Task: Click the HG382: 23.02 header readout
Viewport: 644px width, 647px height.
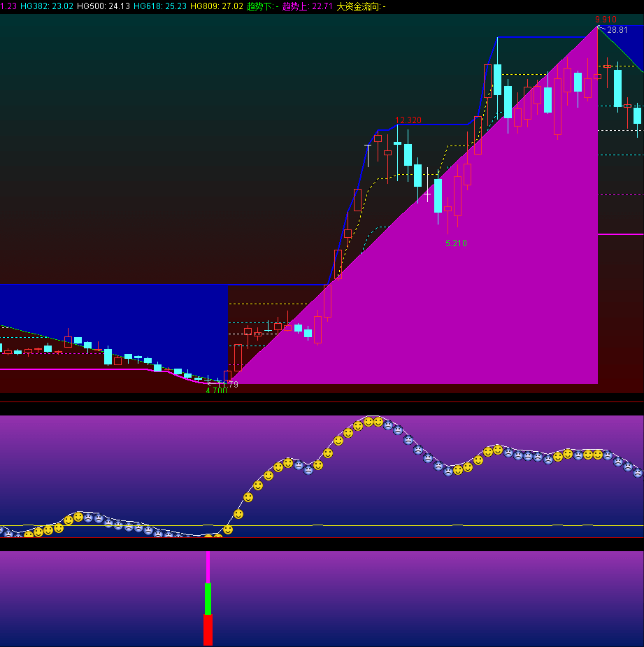Action: [x=47, y=6]
